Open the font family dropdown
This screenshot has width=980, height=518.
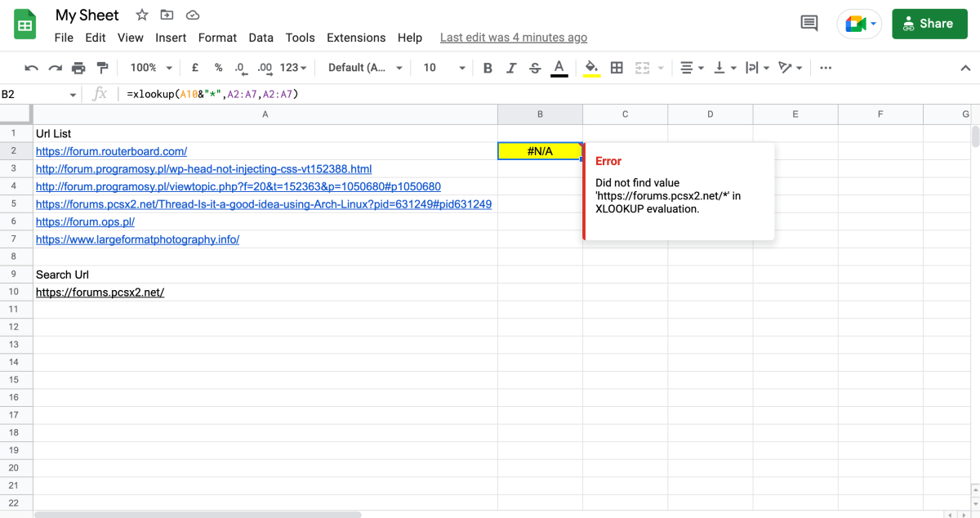tap(365, 68)
